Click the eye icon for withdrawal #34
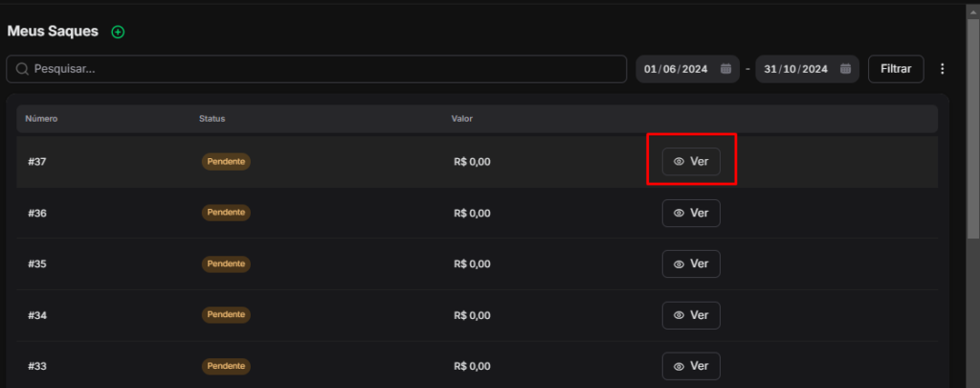This screenshot has height=388, width=980. click(x=679, y=315)
